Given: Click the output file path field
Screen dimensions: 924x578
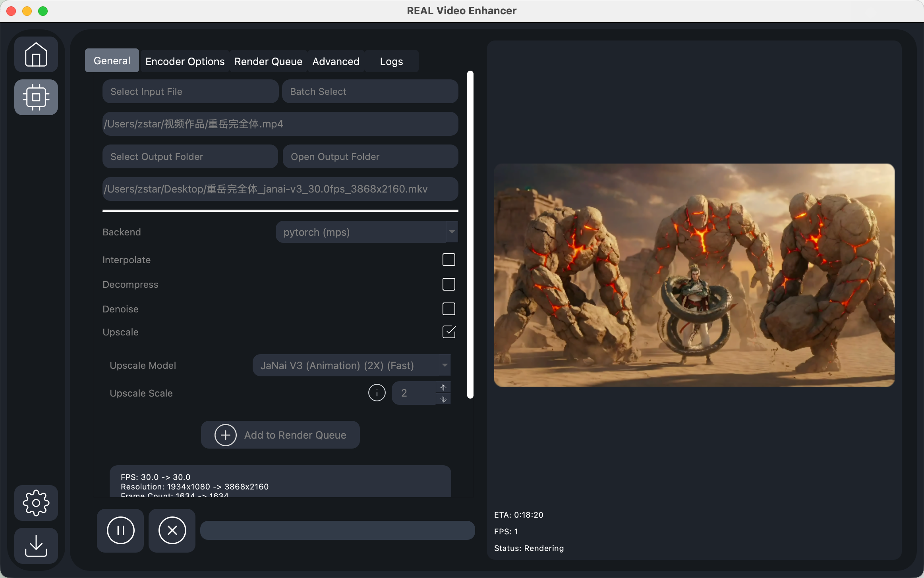Looking at the screenshot, I should [280, 189].
